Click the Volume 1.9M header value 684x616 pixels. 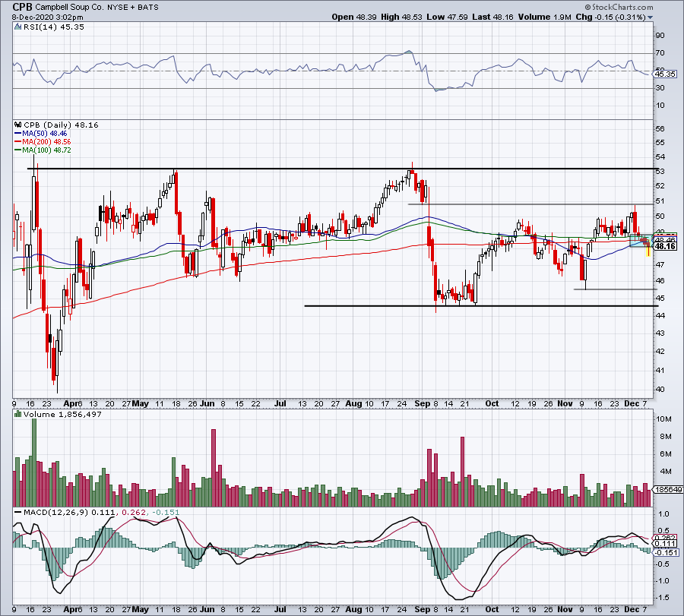[x=544, y=17]
